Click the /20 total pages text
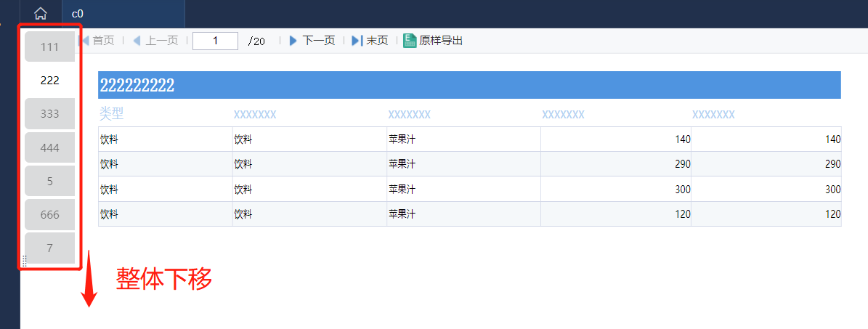The image size is (868, 329). tap(256, 41)
